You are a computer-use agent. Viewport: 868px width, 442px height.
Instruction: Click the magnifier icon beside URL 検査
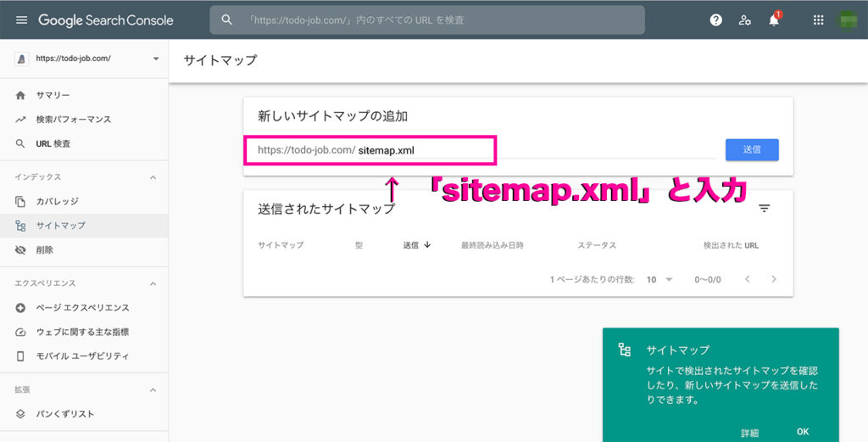coord(20,143)
